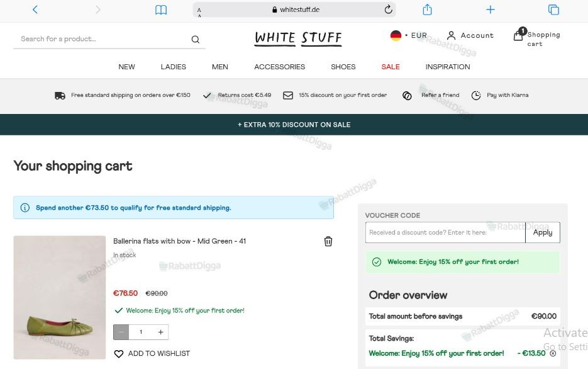This screenshot has height=369, width=588.
Task: Click '+ EXTRA 10% DISCOUNT ON SALE' banner
Action: (x=294, y=125)
